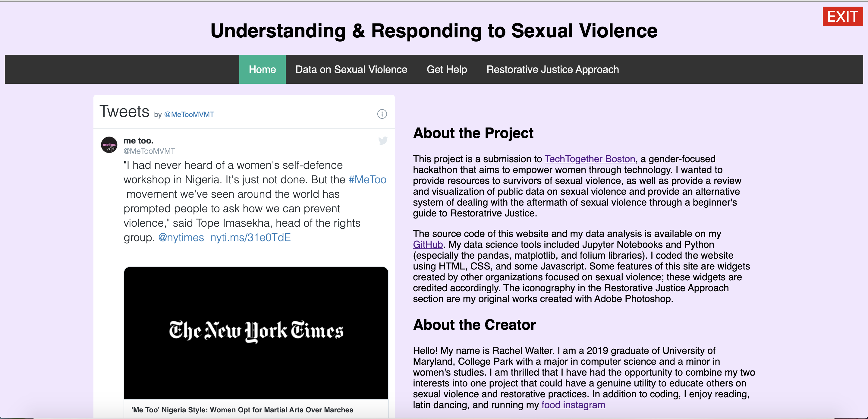
Task: Click the me too. profile avatar
Action: pyautogui.click(x=109, y=145)
